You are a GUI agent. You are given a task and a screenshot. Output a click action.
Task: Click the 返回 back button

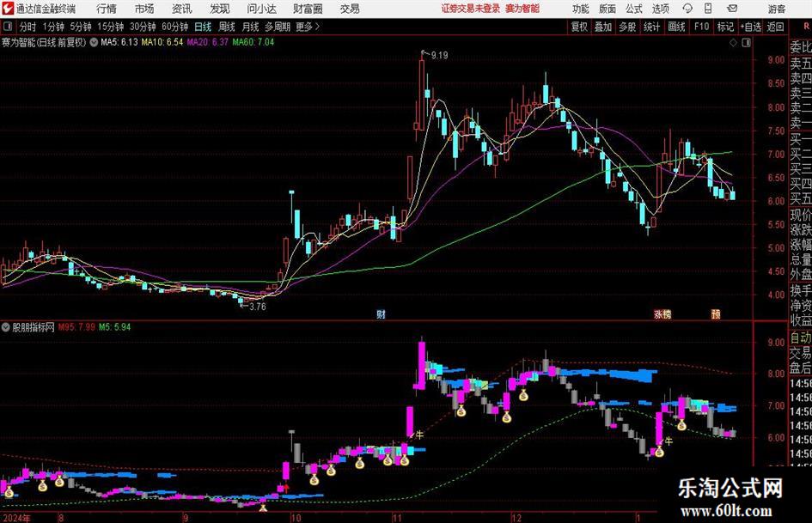(x=775, y=27)
